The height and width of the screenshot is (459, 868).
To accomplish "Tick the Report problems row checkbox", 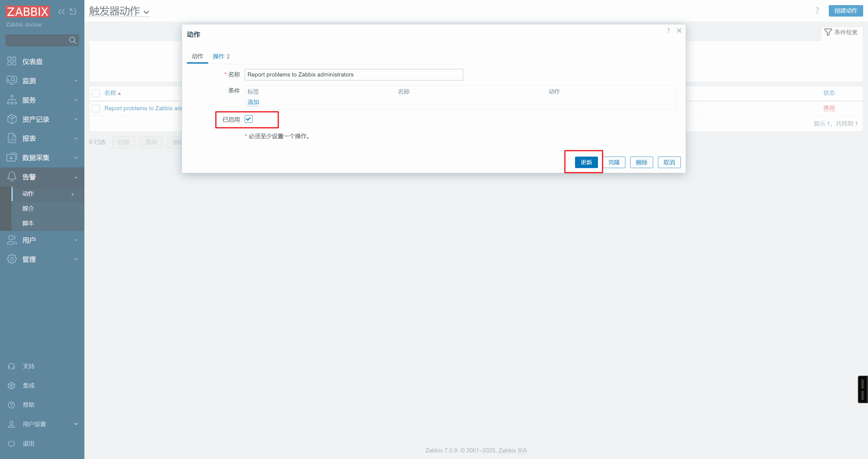I will (x=96, y=108).
